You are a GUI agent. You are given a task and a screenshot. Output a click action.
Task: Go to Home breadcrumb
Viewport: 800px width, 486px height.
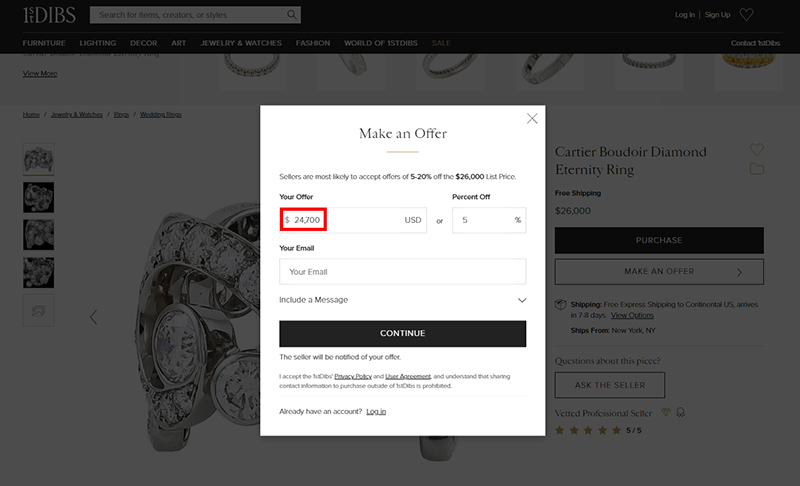point(31,114)
